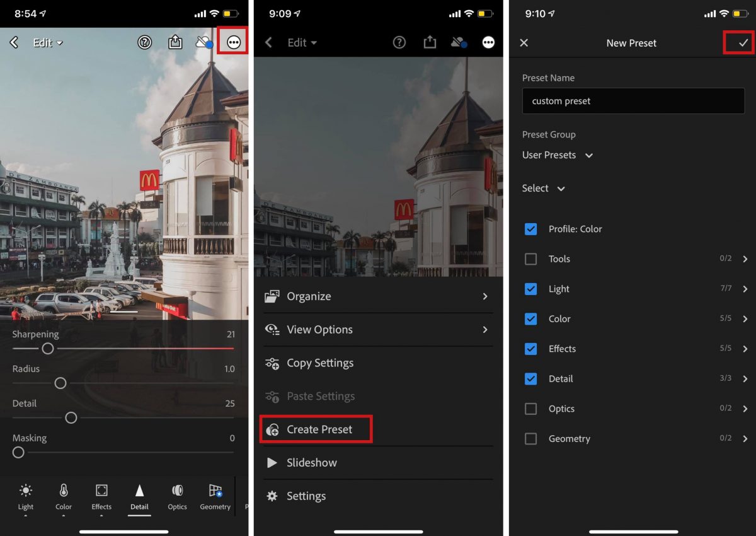The image size is (756, 536).
Task: Enable the Optics checkbox in New Preset
Action: click(531, 409)
